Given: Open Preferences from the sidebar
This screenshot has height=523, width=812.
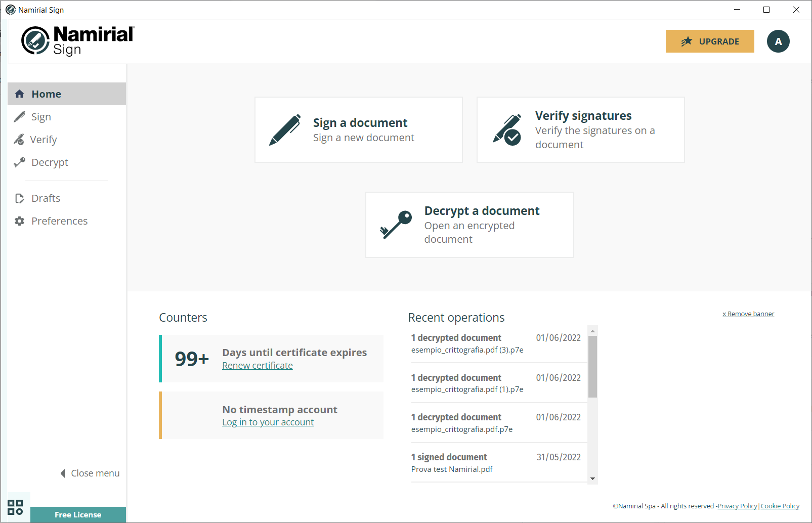Looking at the screenshot, I should [67, 221].
